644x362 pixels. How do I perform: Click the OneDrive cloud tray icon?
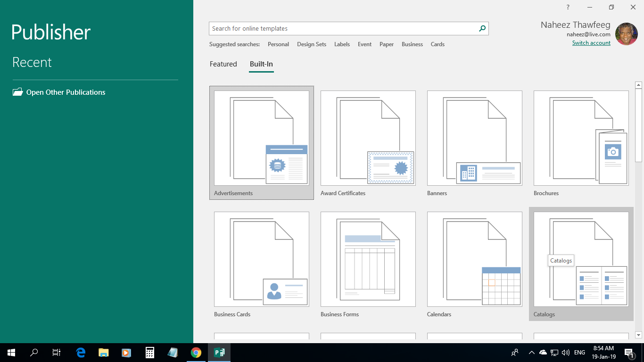(x=543, y=353)
